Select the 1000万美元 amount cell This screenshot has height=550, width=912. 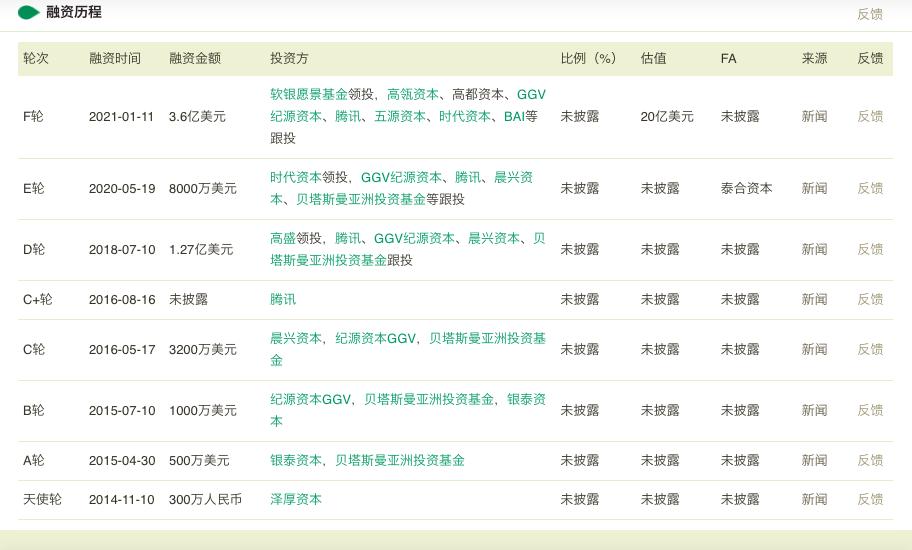[x=203, y=410]
